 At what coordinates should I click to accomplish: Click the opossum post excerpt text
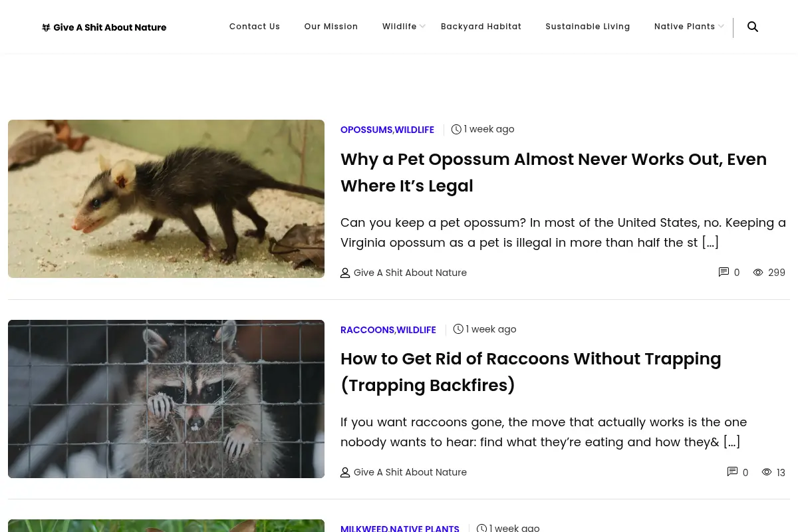tap(563, 232)
